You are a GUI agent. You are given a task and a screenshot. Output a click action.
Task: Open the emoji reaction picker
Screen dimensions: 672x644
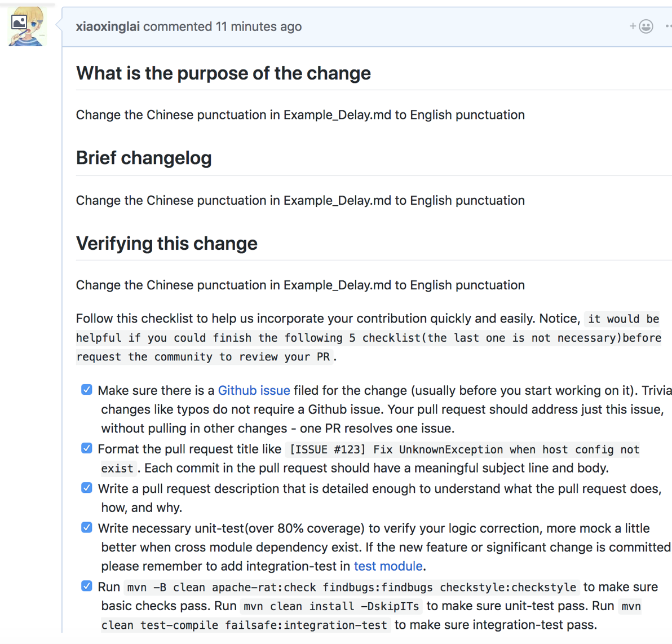pos(646,26)
